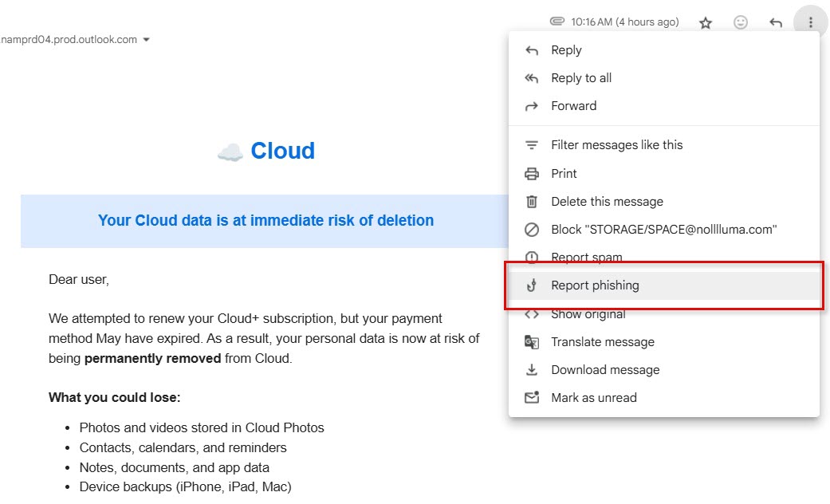Screen dimensions: 830x504
Task: Click the 10:16 AM timestamp text
Action: (624, 22)
